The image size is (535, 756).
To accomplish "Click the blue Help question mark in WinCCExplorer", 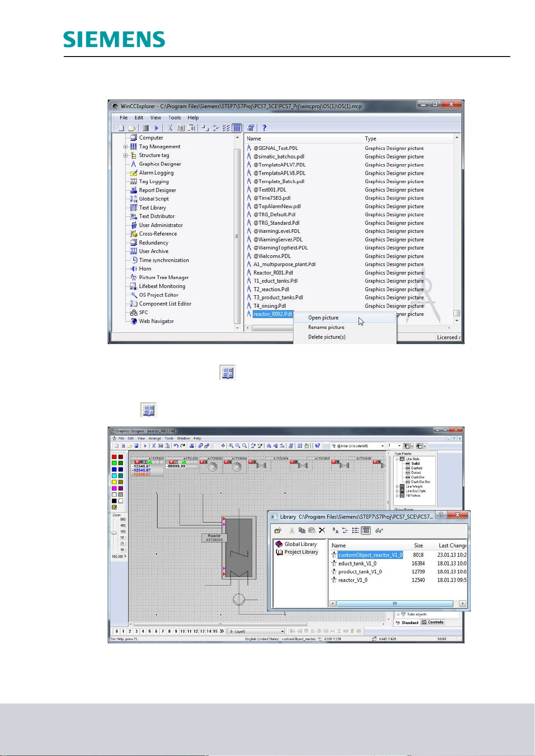I will 264,128.
